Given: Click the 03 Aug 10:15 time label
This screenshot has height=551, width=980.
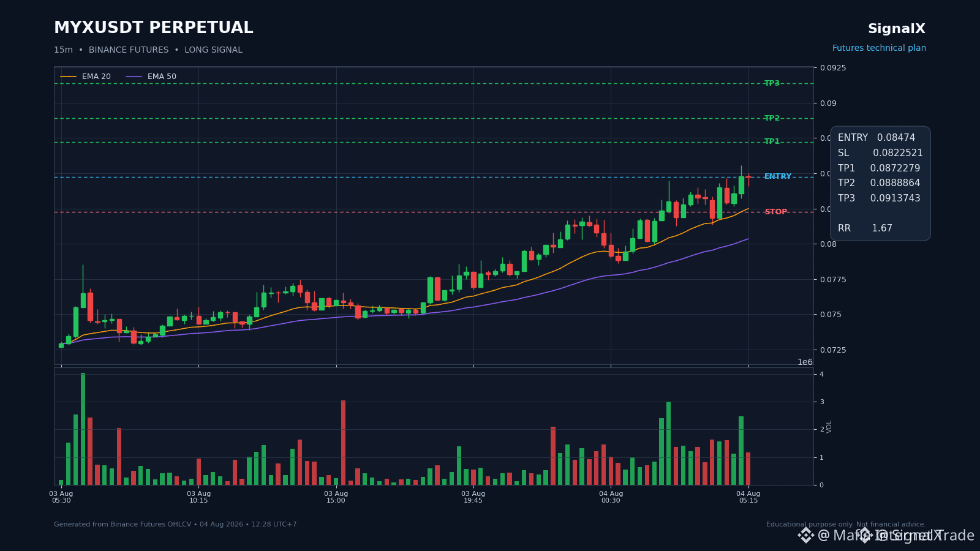Looking at the screenshot, I should coord(198,497).
